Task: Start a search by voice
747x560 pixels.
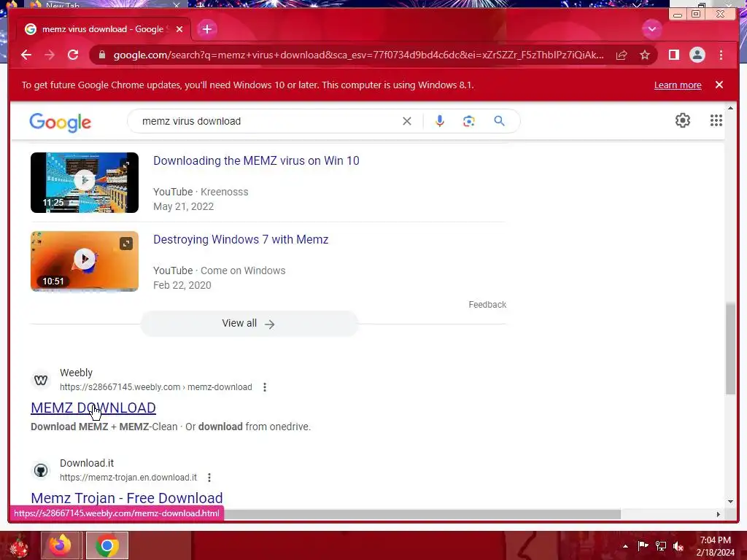Action: (440, 121)
